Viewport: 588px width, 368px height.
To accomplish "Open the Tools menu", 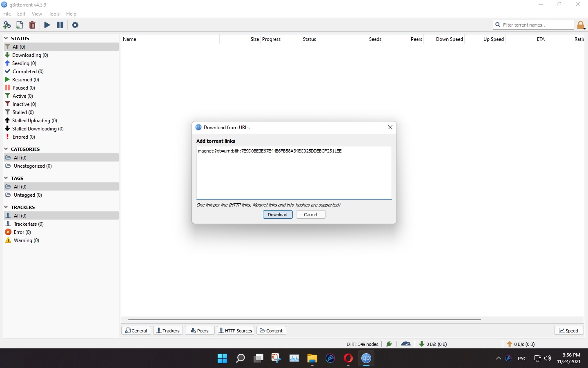I will [54, 13].
